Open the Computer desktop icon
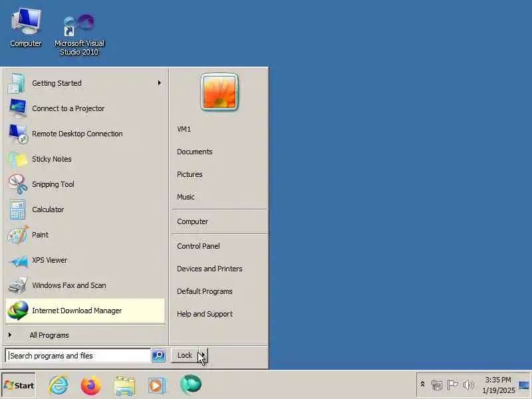Image resolution: width=532 pixels, height=399 pixels. [x=26, y=28]
